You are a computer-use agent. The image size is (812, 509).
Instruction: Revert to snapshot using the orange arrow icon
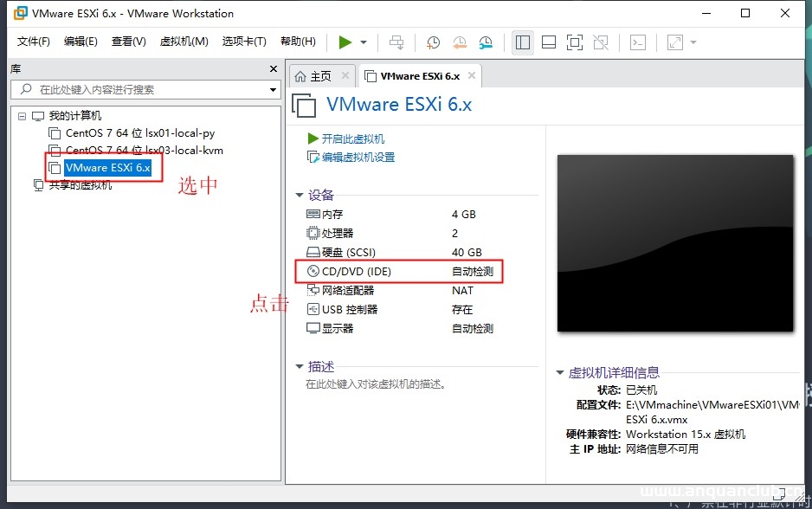coord(459,42)
